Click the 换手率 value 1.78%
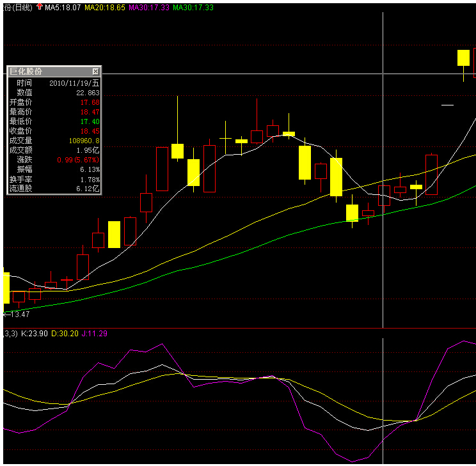This screenshot has width=476, height=466. pyautogui.click(x=90, y=179)
